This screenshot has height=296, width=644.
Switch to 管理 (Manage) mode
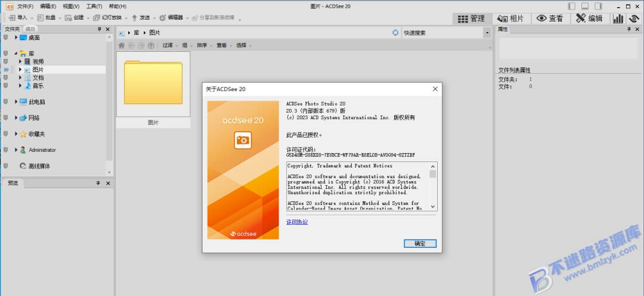[472, 18]
